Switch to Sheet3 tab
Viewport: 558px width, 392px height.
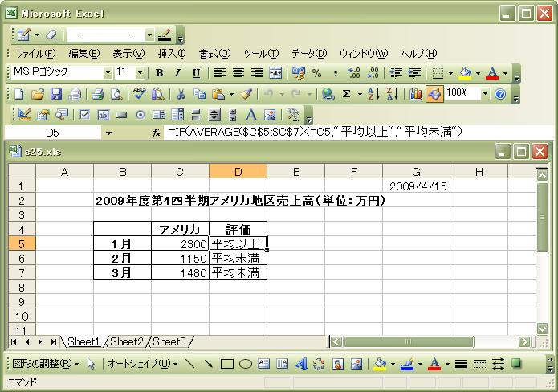169,342
